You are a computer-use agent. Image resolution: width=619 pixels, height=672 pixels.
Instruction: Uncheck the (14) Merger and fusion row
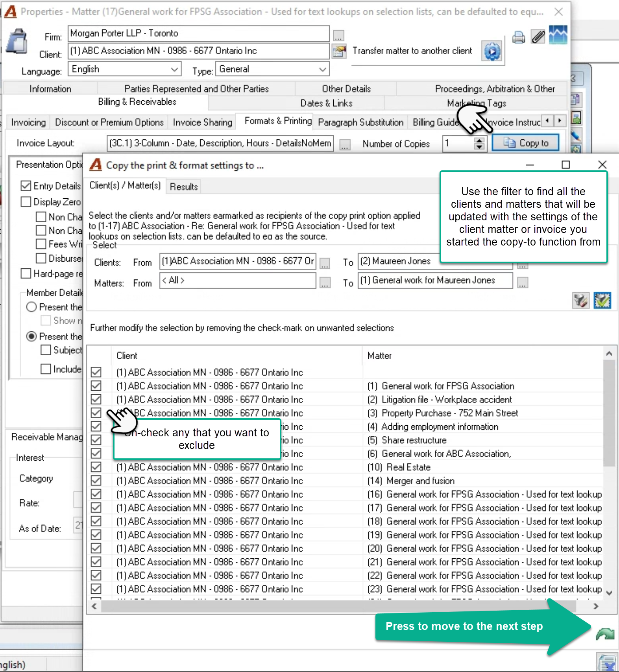tap(96, 480)
